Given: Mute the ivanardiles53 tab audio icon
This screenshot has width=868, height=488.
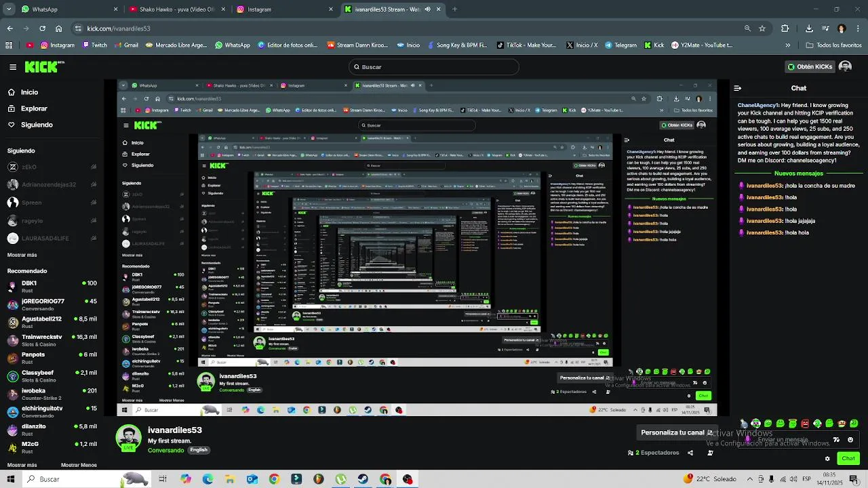Looking at the screenshot, I should pyautogui.click(x=427, y=9).
